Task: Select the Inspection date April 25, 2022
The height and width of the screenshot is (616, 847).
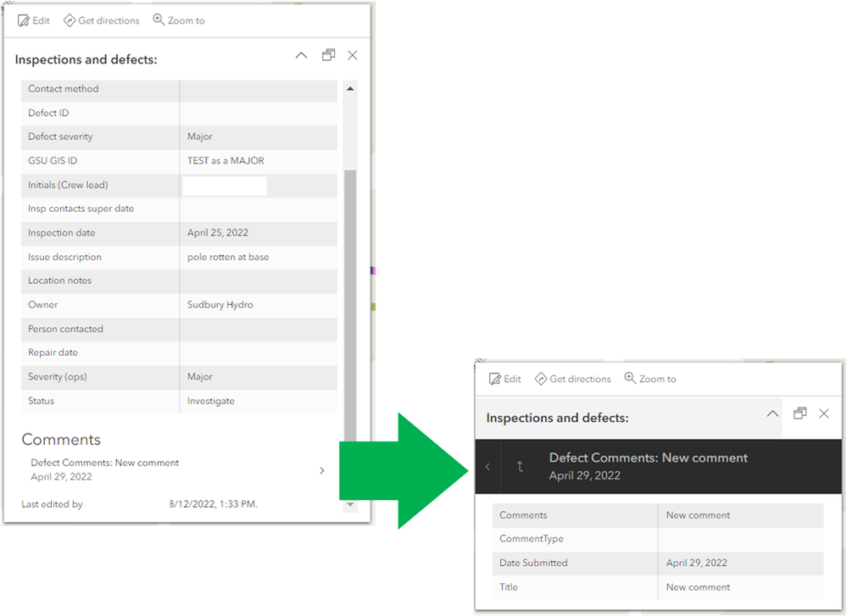Action: coord(218,233)
